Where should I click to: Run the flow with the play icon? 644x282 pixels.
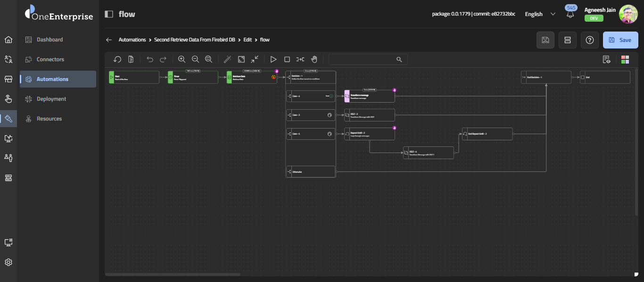[273, 59]
